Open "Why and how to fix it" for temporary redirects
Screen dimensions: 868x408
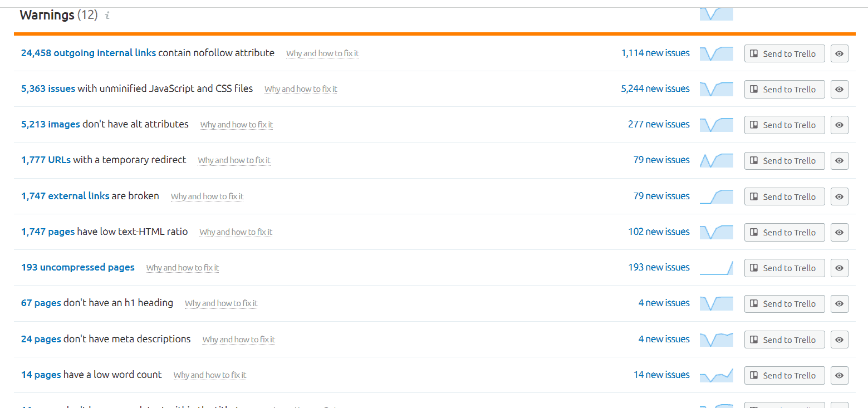click(234, 160)
